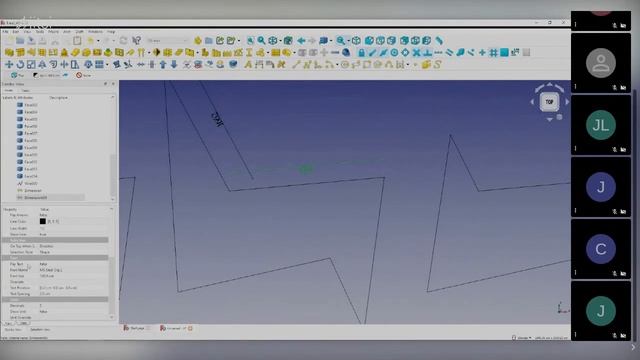Toggle snap to perpendicular

427,53
